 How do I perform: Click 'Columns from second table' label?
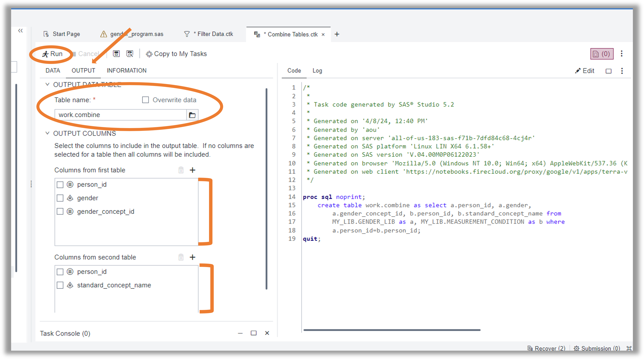pos(95,257)
